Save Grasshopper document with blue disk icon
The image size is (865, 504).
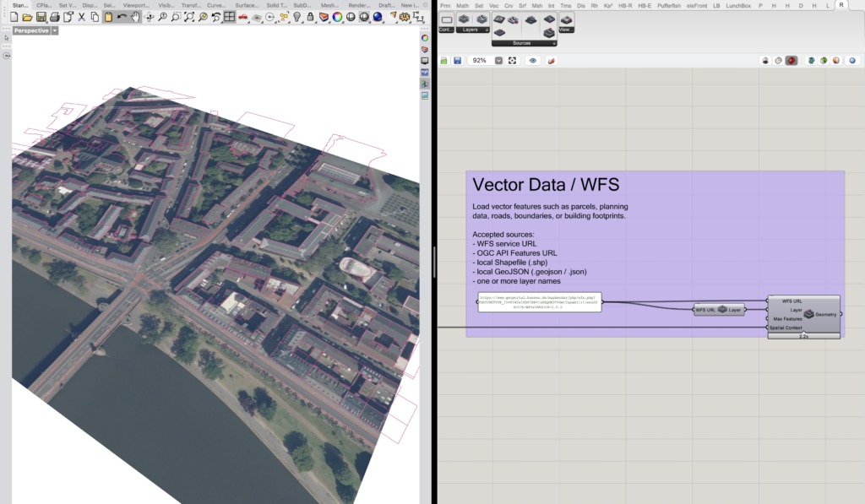click(x=457, y=61)
